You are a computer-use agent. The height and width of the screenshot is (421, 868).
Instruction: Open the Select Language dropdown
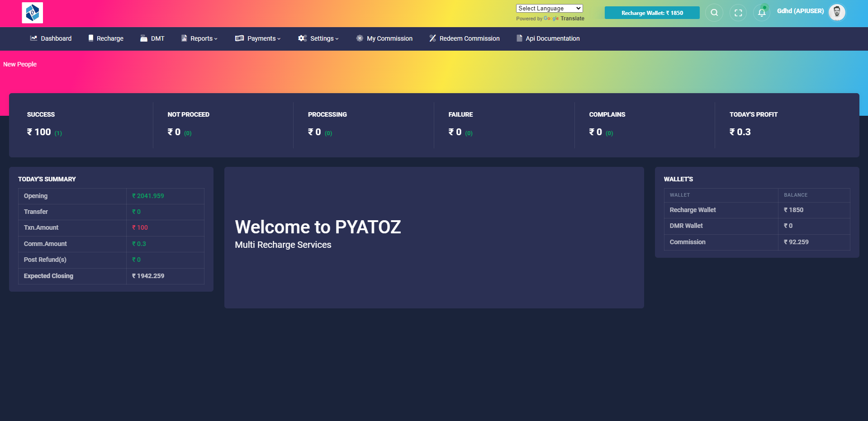point(549,8)
